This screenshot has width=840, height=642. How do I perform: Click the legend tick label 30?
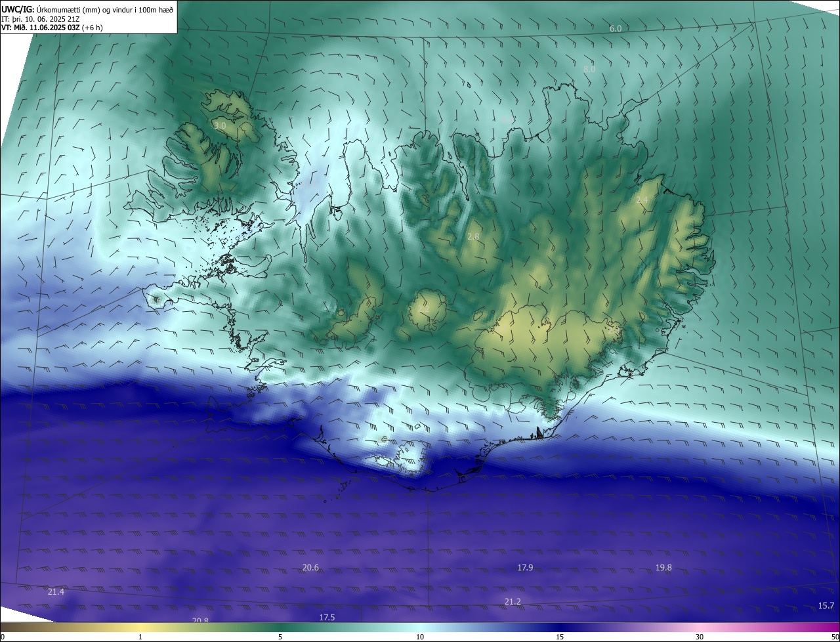[x=700, y=637]
